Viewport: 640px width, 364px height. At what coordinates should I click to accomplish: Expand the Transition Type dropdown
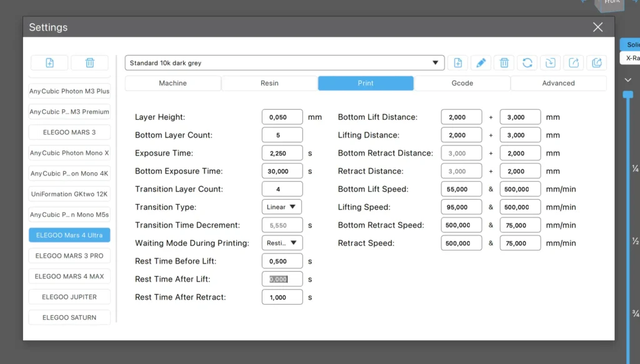(x=282, y=207)
